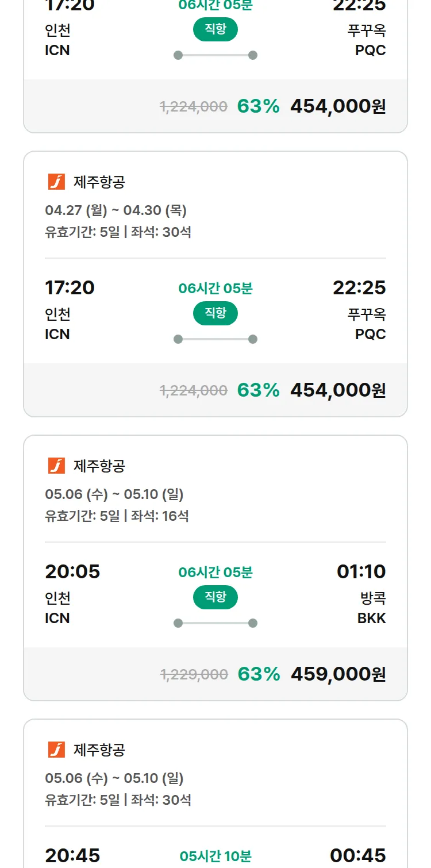Tap the BKK airport code
The height and width of the screenshot is (868, 431).
pyautogui.click(x=371, y=618)
